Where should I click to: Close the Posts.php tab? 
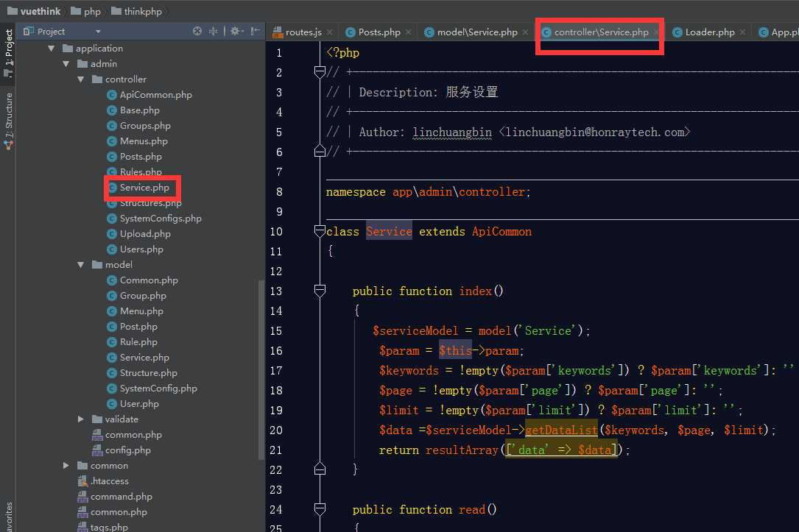[408, 32]
